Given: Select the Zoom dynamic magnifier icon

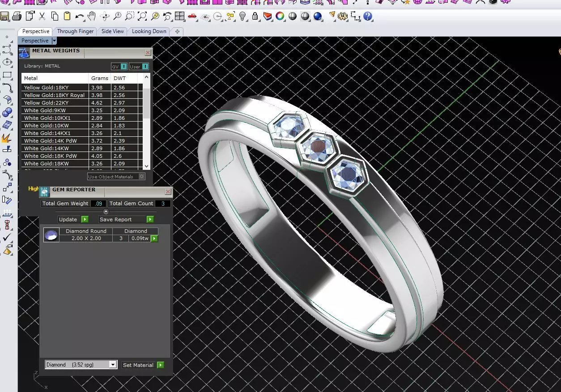Looking at the screenshot, I should (117, 17).
